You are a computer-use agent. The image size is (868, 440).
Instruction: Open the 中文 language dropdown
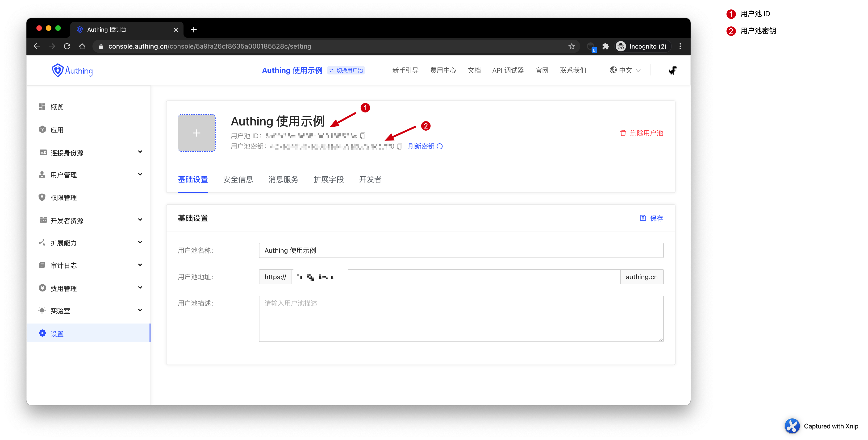point(625,71)
